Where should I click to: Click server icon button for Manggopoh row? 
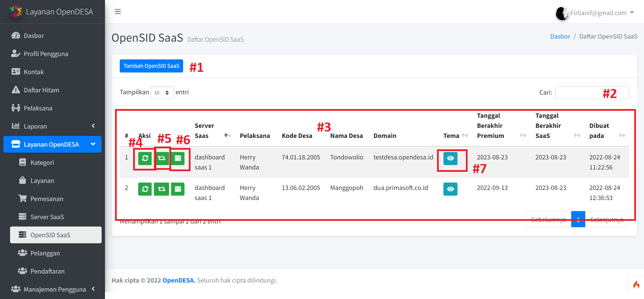(x=178, y=189)
